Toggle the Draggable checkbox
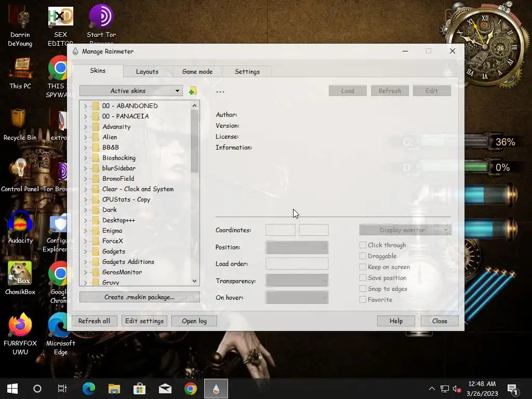Viewport: 532px width, 399px height. pos(363,256)
